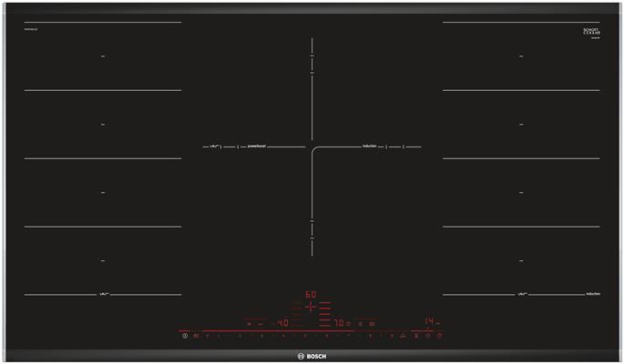The width and height of the screenshot is (624, 364).
Task: Tap the red cross zone selector
Action: (311, 307)
